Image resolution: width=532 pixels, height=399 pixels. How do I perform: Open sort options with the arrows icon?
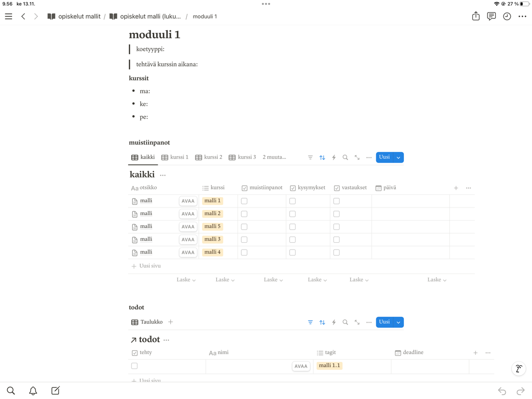(x=322, y=157)
